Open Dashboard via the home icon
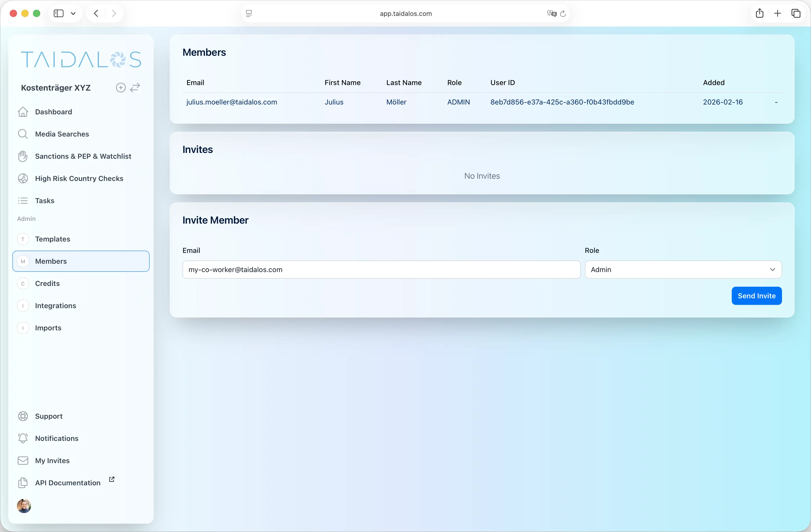 (22, 112)
